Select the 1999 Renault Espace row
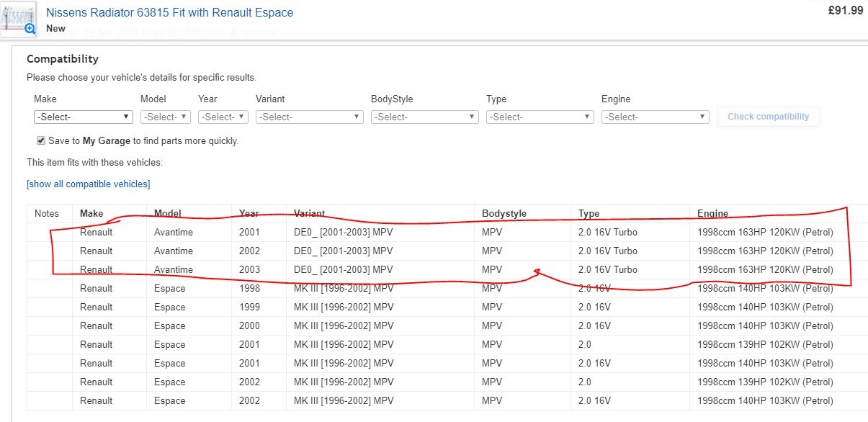 click(x=432, y=307)
